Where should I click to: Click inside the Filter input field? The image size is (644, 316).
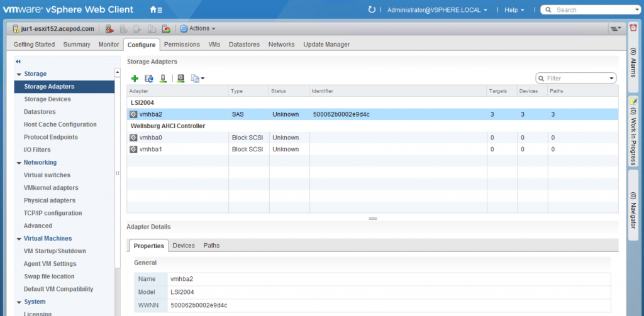coord(576,79)
